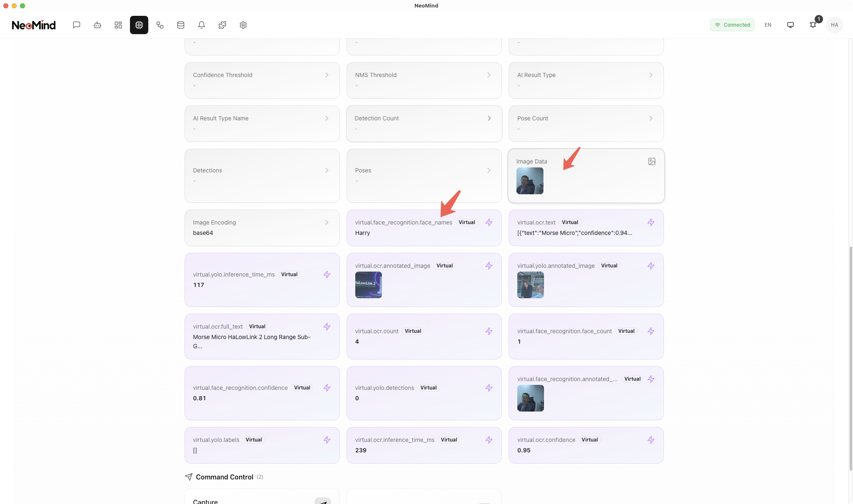Open the virtual.yolo.annotated_image thumbnail

[x=530, y=285]
